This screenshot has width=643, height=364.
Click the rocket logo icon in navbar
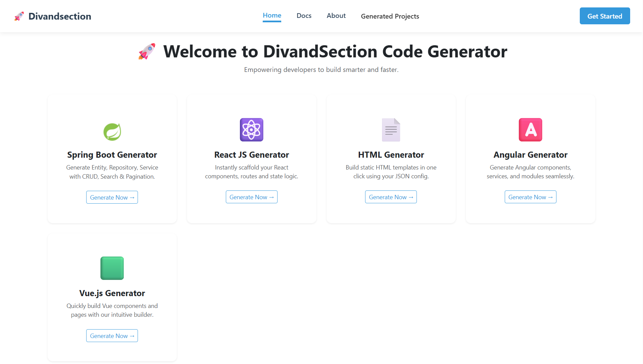click(x=19, y=16)
